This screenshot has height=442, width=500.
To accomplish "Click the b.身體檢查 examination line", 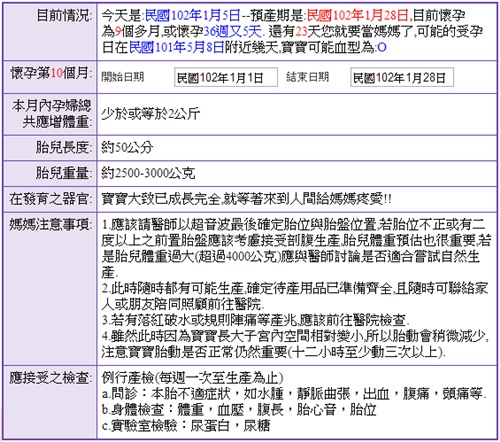I will point(239,410).
